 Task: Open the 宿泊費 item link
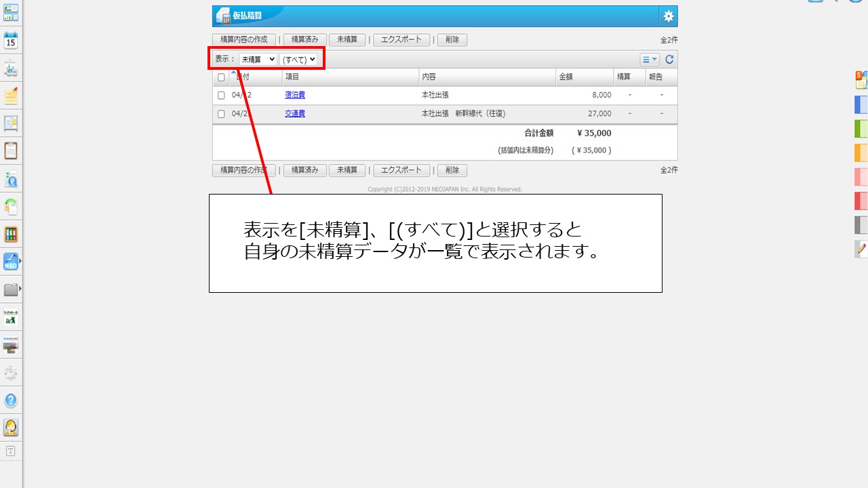point(295,96)
